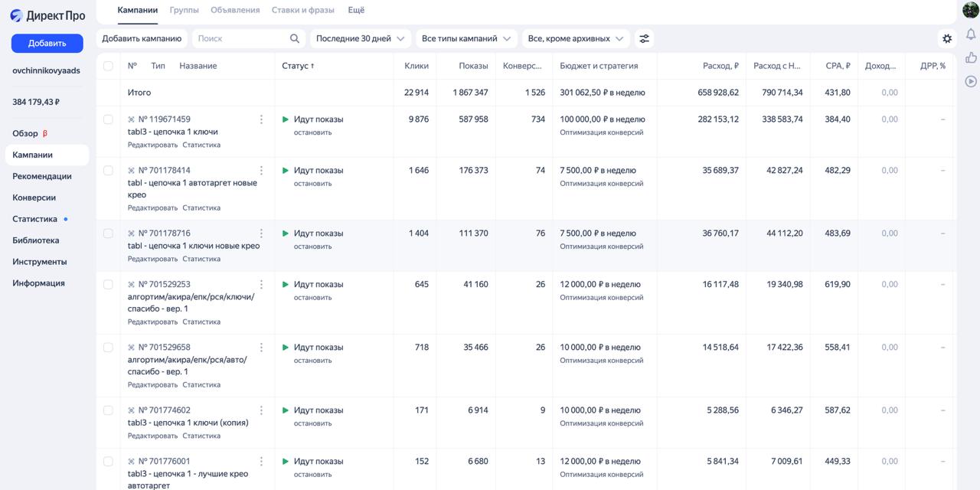Switch to the Объявления tab

pyautogui.click(x=235, y=10)
